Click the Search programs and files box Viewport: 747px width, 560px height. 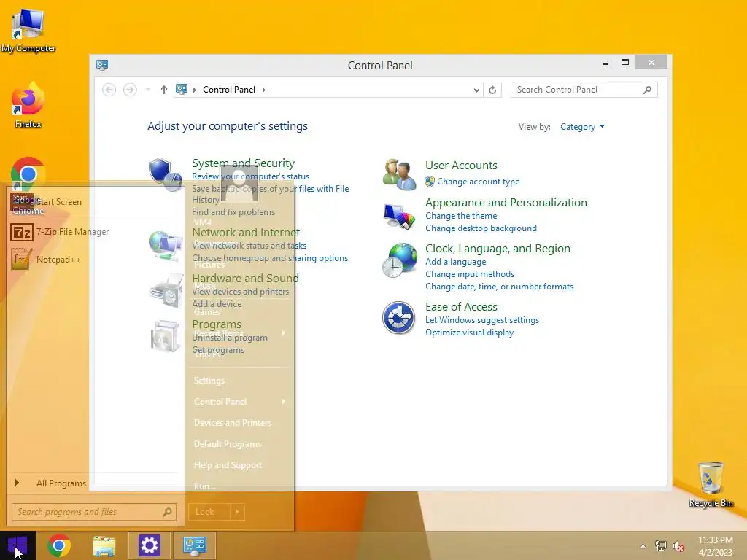[x=94, y=512]
